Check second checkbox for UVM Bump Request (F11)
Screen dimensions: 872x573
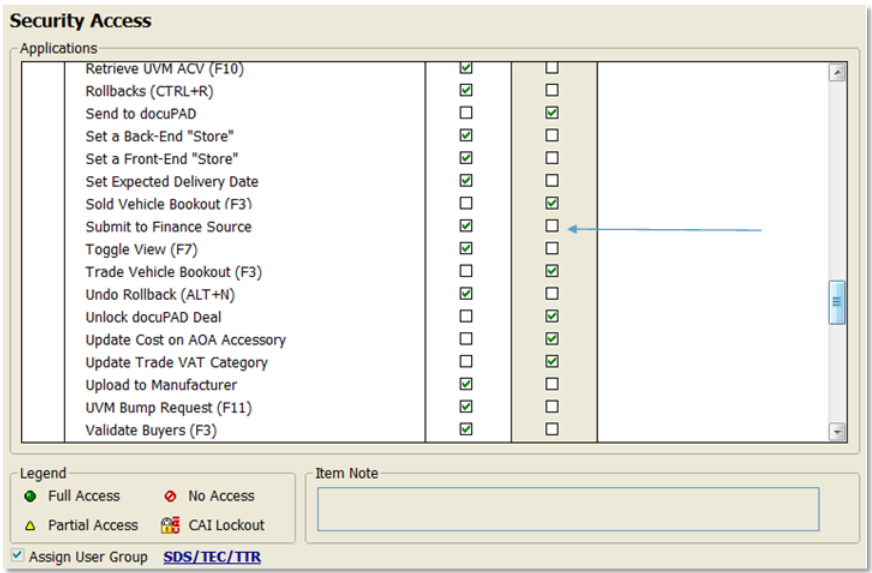coord(552,407)
